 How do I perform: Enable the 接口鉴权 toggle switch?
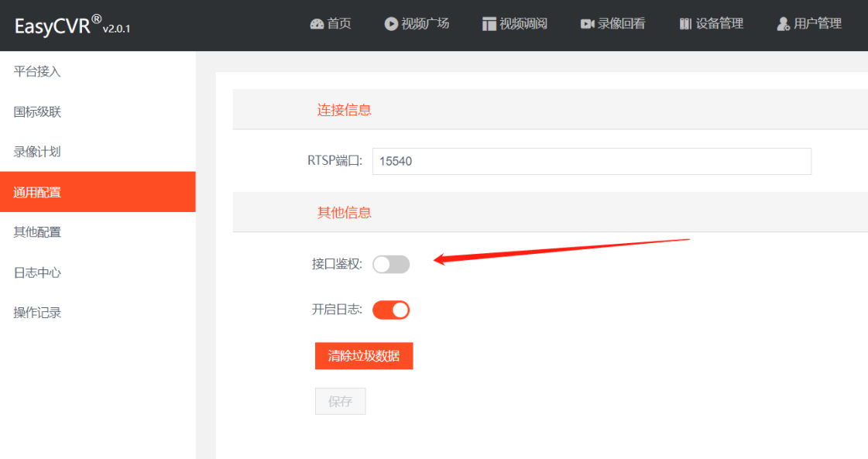point(391,265)
